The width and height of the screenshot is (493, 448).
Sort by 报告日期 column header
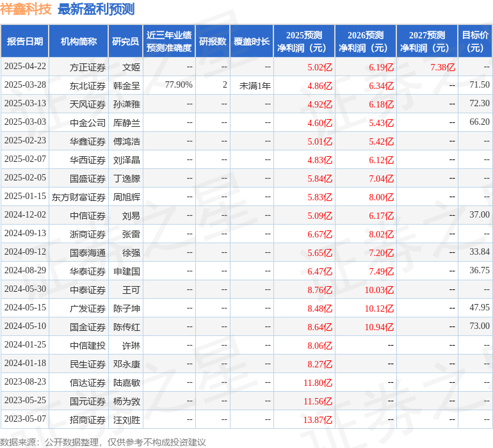click(25, 42)
